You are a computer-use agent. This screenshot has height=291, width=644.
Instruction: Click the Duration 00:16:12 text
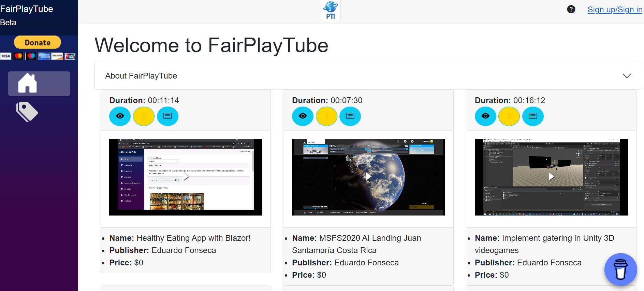coord(510,100)
